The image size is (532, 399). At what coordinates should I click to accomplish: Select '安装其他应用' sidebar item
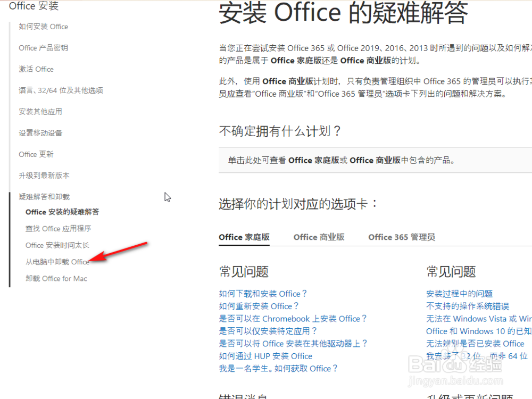pos(40,112)
